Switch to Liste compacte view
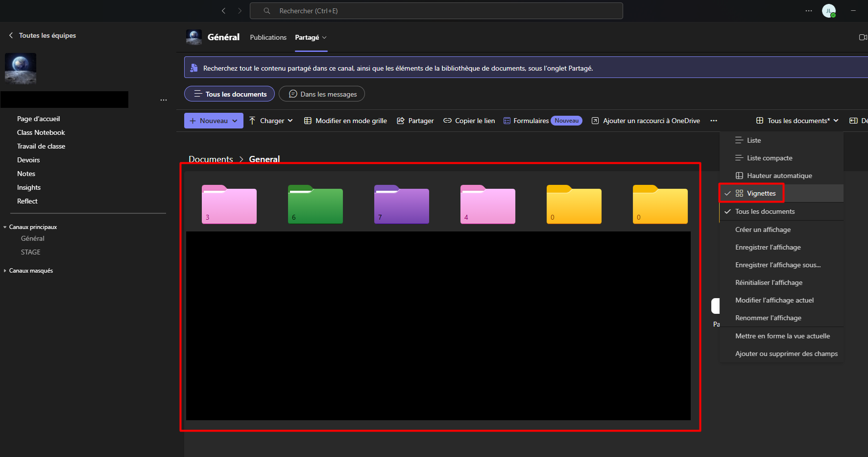This screenshot has width=868, height=457. (x=781, y=158)
